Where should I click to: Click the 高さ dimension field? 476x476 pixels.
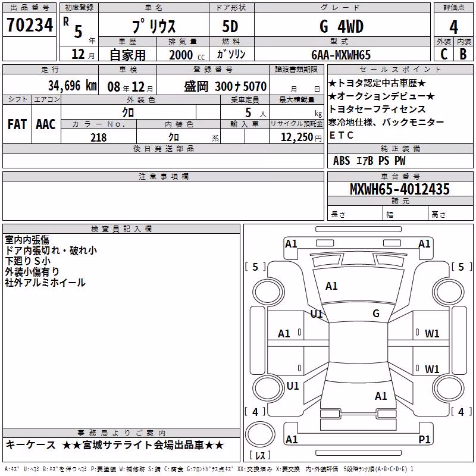[x=450, y=213]
